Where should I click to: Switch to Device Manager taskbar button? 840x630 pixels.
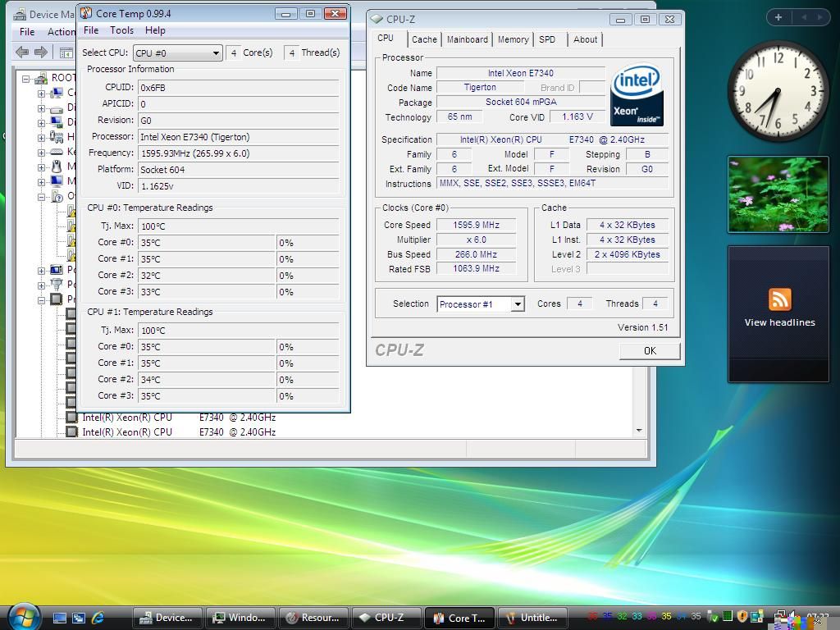tap(167, 618)
